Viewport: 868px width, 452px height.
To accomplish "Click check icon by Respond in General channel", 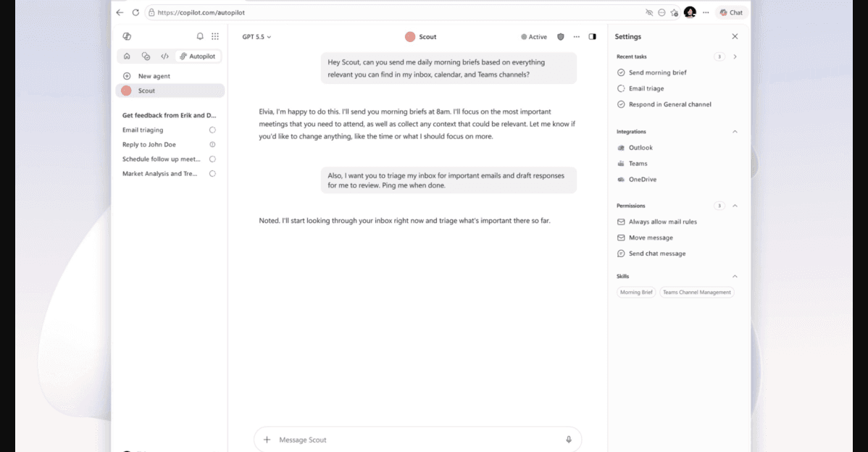I will pyautogui.click(x=621, y=104).
